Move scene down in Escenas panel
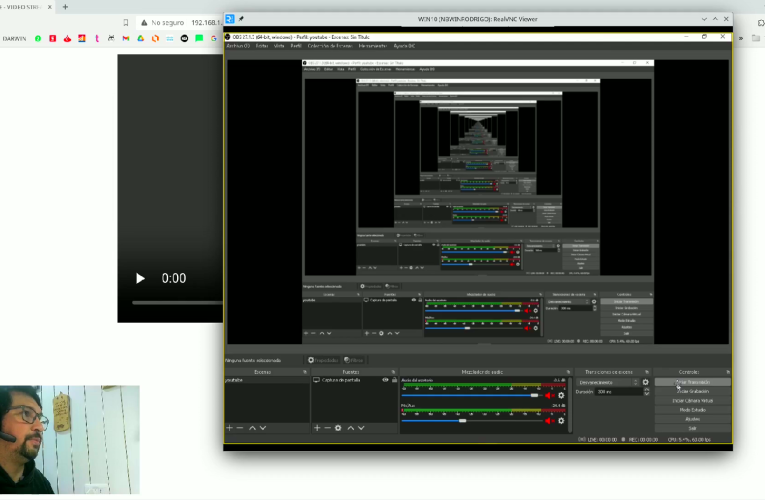Screen dimensions: 765x500 (x=263, y=428)
